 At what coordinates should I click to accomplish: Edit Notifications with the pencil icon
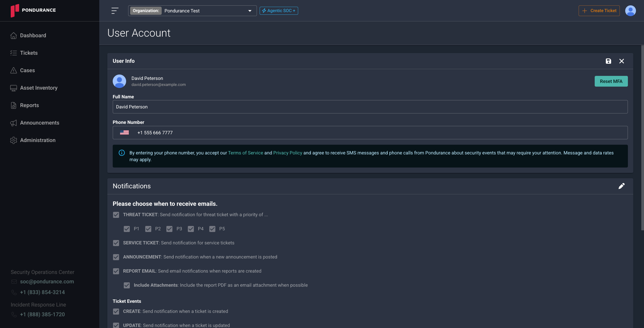click(x=622, y=186)
